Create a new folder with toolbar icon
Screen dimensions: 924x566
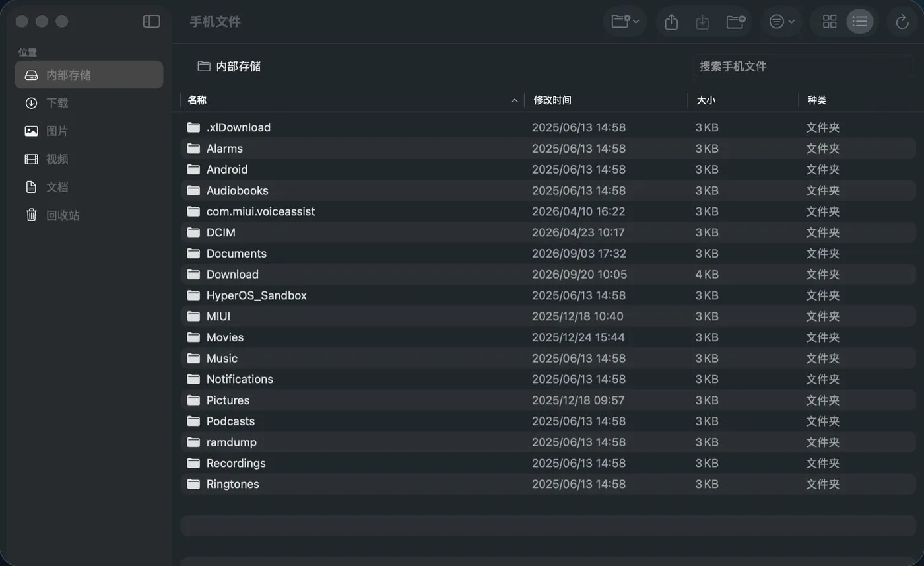tap(736, 22)
